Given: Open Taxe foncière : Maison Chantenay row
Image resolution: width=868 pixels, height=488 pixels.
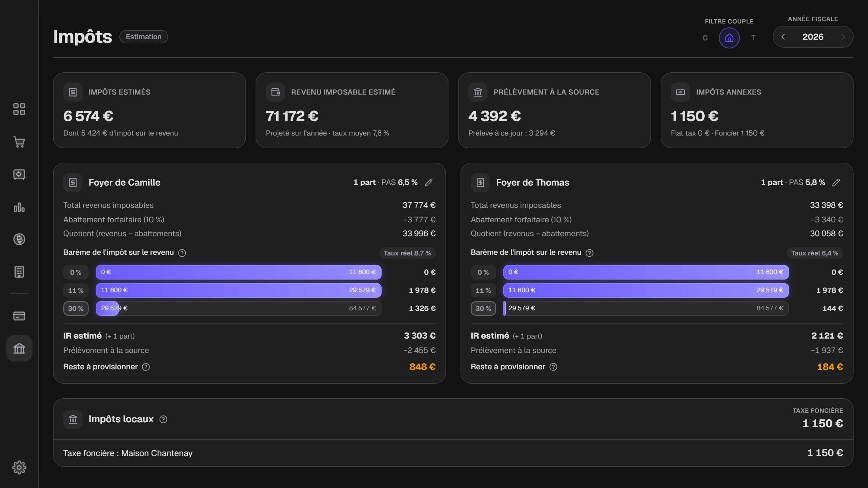Looking at the screenshot, I should click(x=453, y=453).
